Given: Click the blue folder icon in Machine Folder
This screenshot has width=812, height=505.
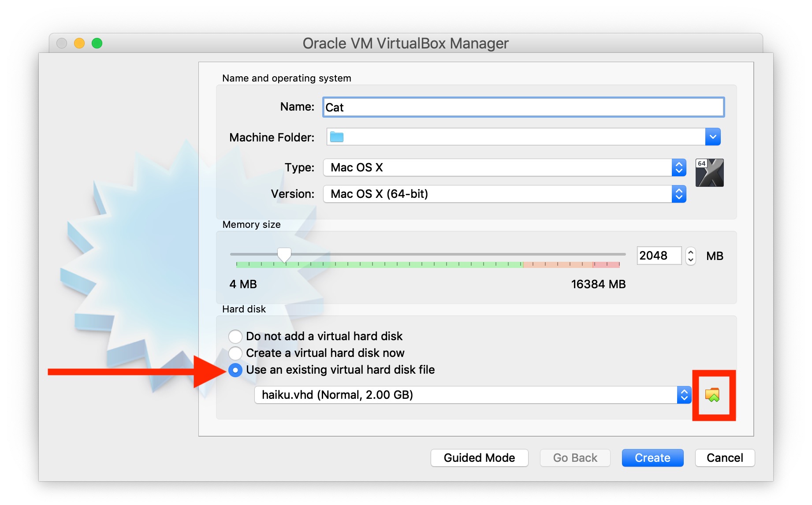Looking at the screenshot, I should point(337,137).
